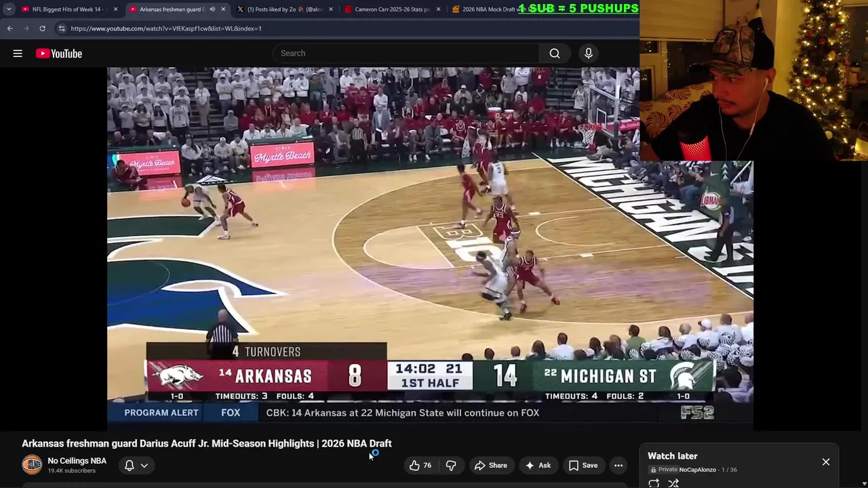Click the NoCapAlonzo playlist owner link
The width and height of the screenshot is (868, 488).
click(x=697, y=470)
